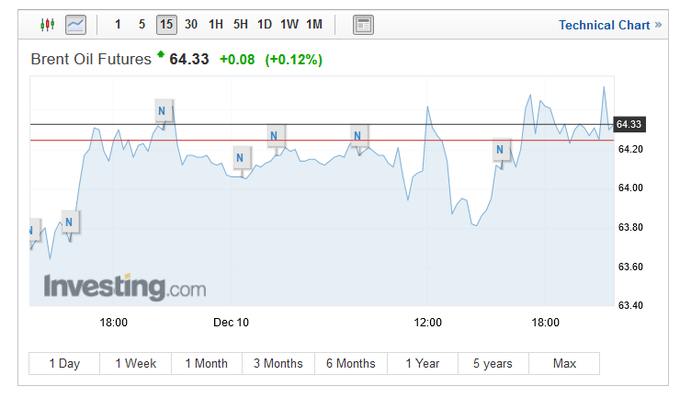680x398 pixels.
Task: Open the Technical Chart link
Action: (610, 25)
